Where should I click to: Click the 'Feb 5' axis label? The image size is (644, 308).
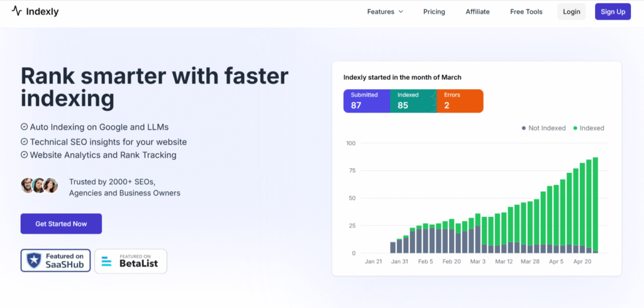click(x=426, y=261)
